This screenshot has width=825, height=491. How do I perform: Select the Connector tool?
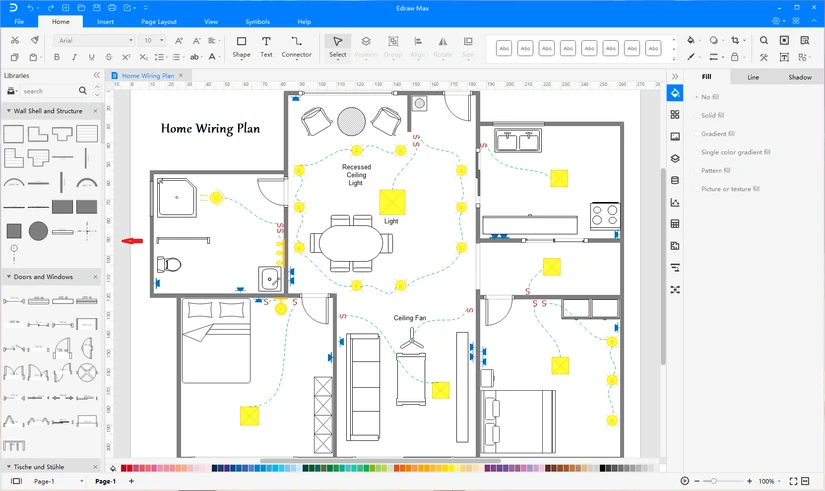[x=296, y=46]
